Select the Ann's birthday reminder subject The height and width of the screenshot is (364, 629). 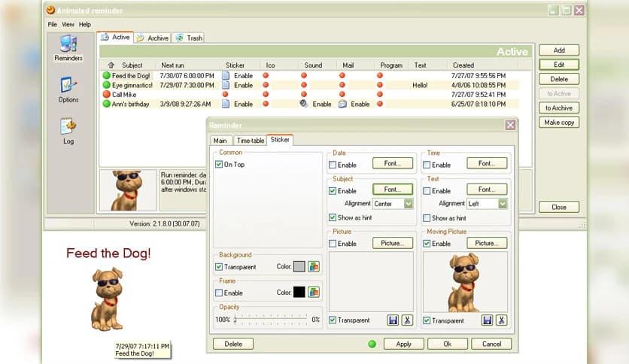click(x=130, y=104)
